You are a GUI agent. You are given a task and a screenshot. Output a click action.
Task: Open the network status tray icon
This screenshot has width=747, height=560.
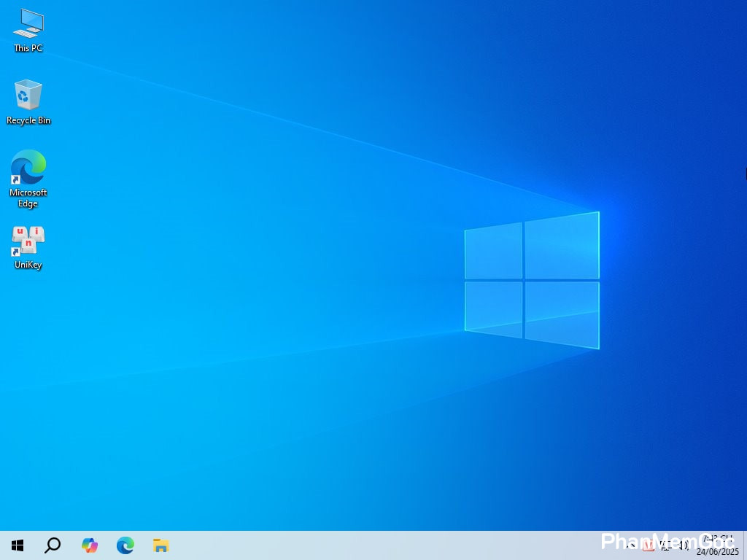666,545
